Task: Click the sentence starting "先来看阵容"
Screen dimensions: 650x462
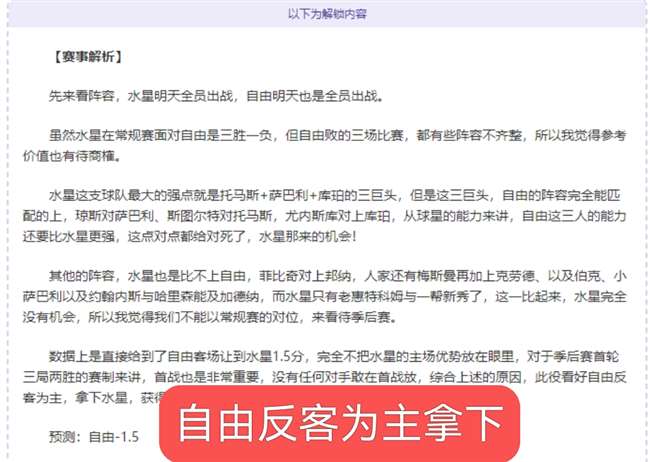Action: [216, 96]
